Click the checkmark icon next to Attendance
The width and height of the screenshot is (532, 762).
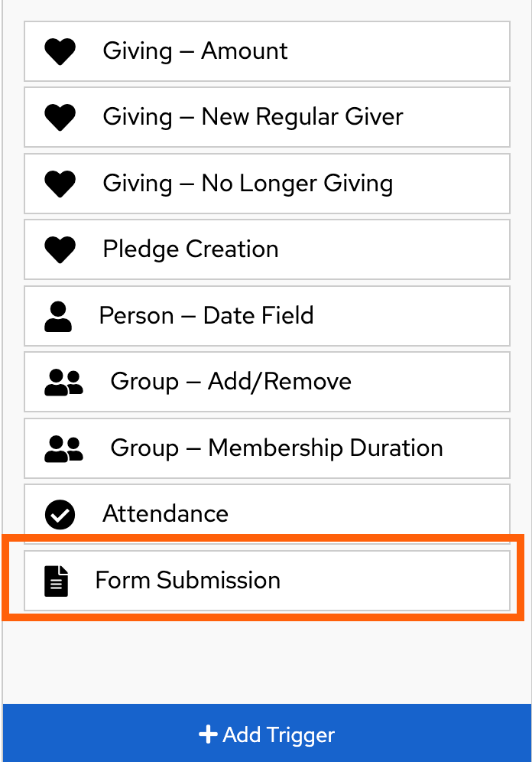click(60, 513)
